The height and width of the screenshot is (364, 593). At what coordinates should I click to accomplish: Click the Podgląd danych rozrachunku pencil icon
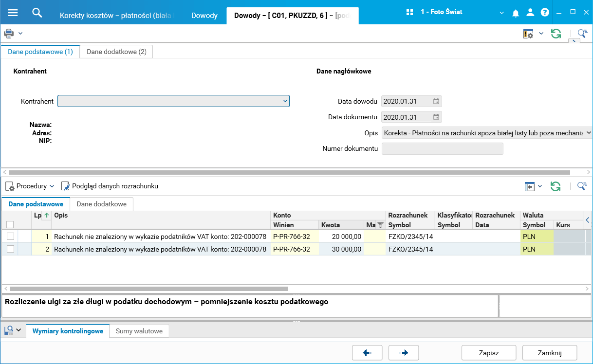click(x=66, y=186)
